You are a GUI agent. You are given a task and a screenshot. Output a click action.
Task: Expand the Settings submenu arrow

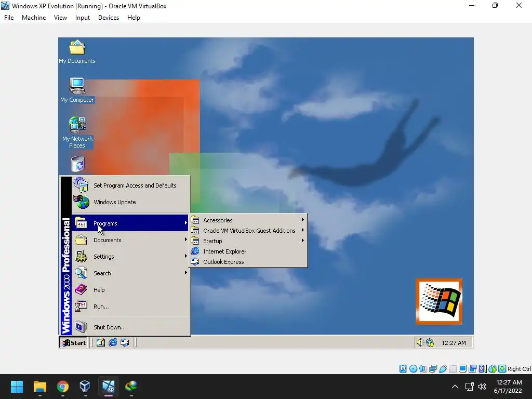coord(185,256)
